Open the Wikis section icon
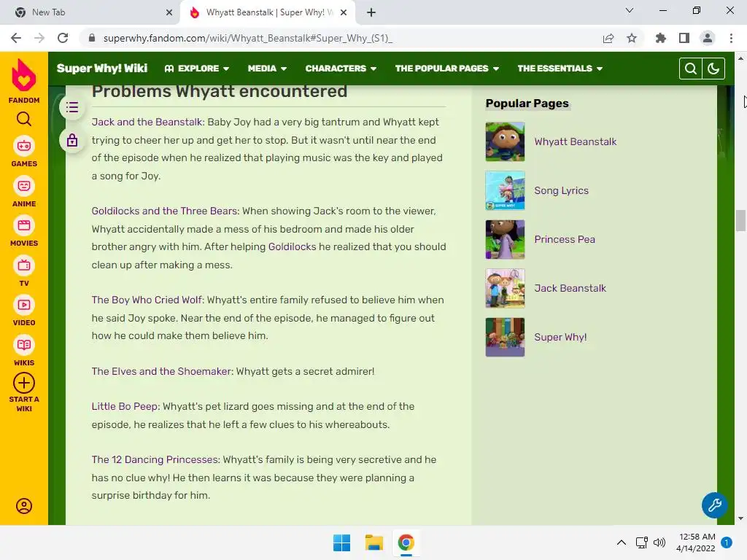This screenshot has height=560, width=747. coord(24,345)
